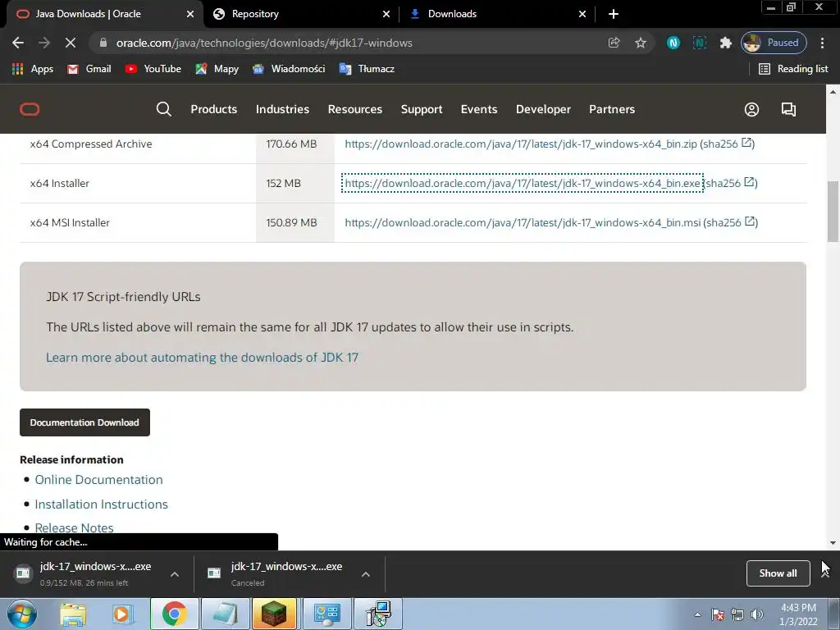Show hidden tray icons arrow
840x630 pixels.
697,614
